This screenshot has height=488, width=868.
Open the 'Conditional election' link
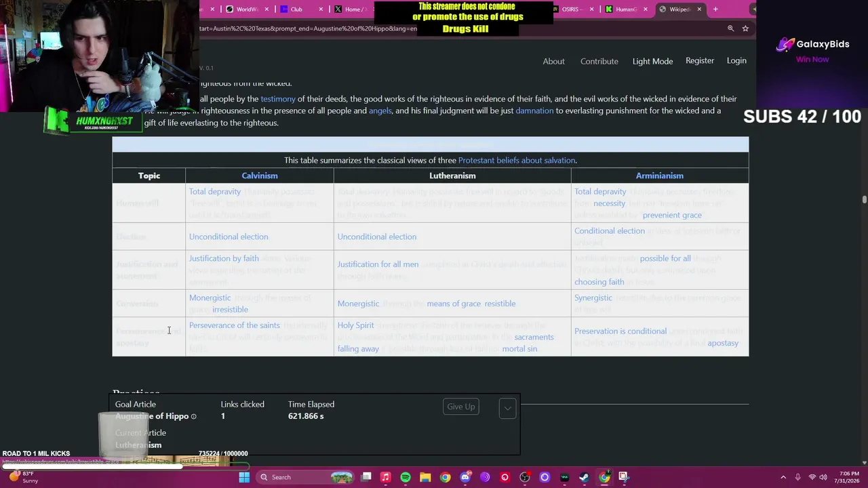point(610,230)
